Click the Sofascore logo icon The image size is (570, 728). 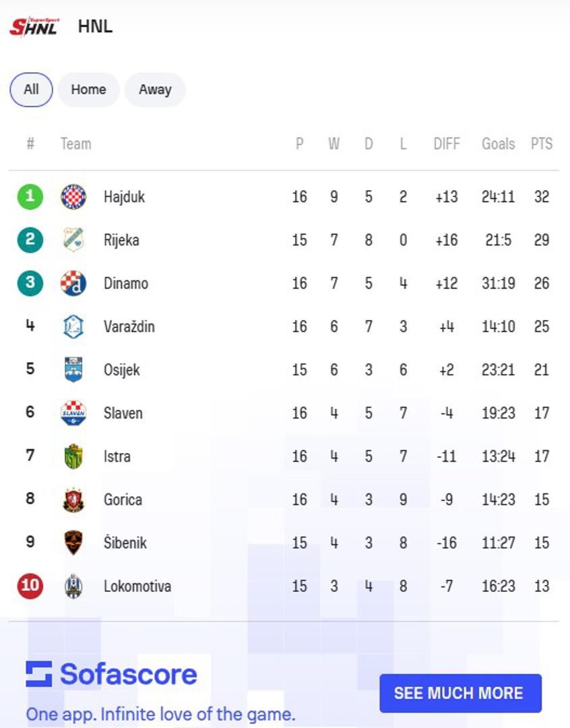tap(39, 674)
